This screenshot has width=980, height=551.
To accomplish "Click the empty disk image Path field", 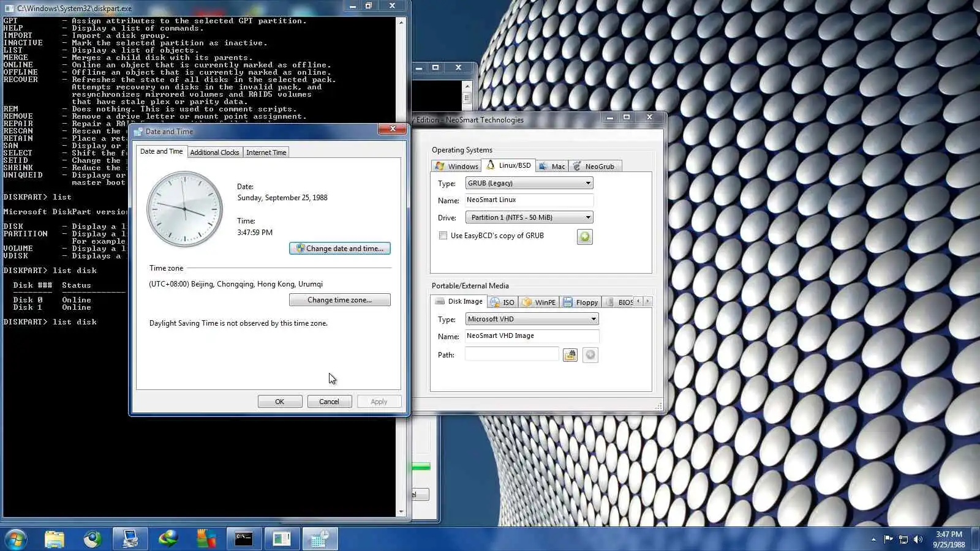I will 512,355.
